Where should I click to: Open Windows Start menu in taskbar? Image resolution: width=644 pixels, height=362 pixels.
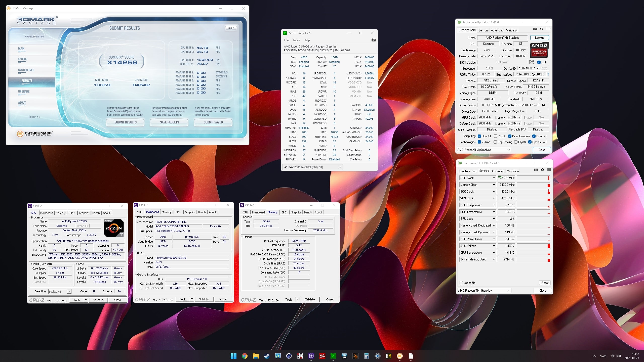[x=233, y=356]
